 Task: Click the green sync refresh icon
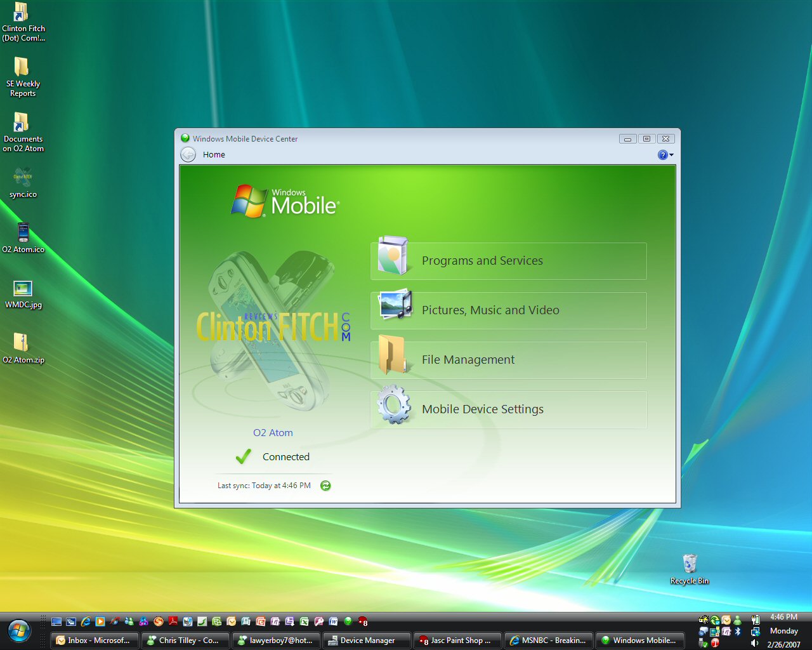click(x=325, y=486)
